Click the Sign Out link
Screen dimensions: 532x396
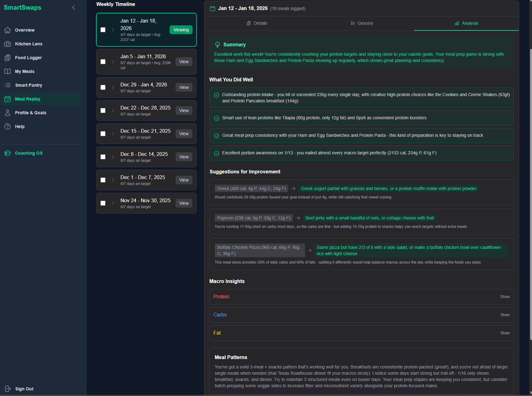[24, 389]
